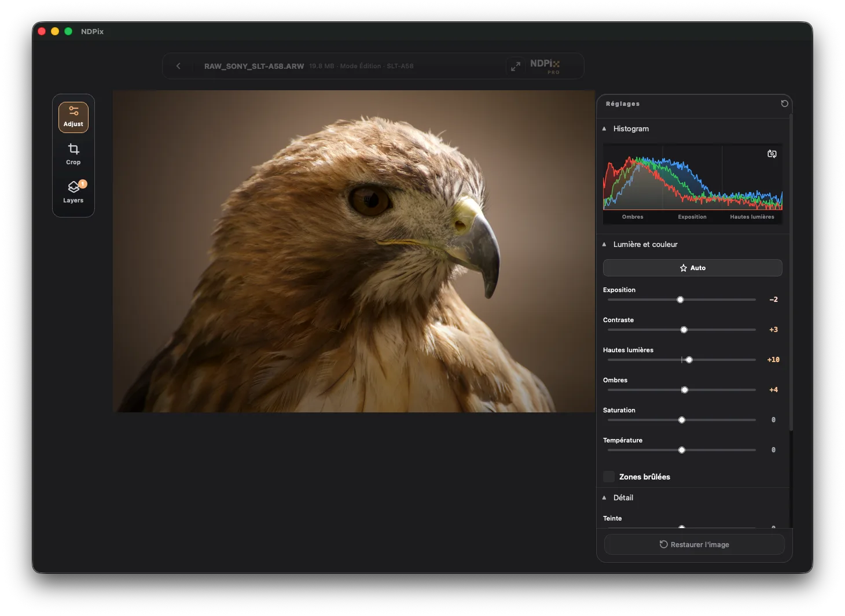Minimize the NDPix window with the yellow button
The image size is (845, 616).
coord(55,31)
